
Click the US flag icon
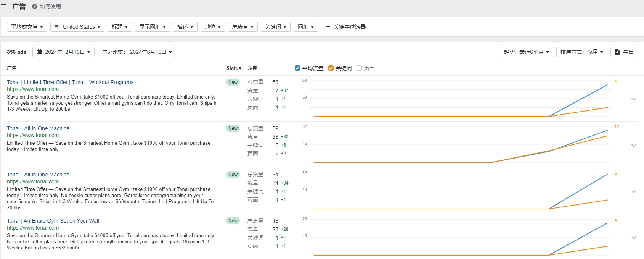point(57,27)
